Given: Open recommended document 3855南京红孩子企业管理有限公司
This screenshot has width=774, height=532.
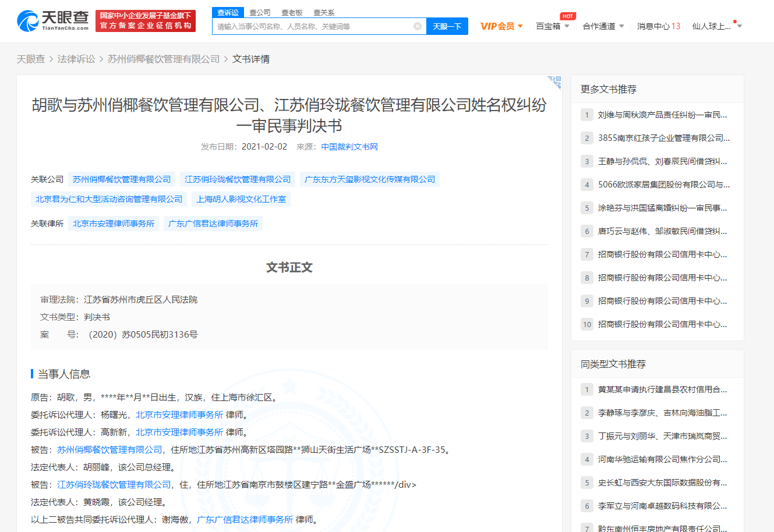Looking at the screenshot, I should [663, 138].
